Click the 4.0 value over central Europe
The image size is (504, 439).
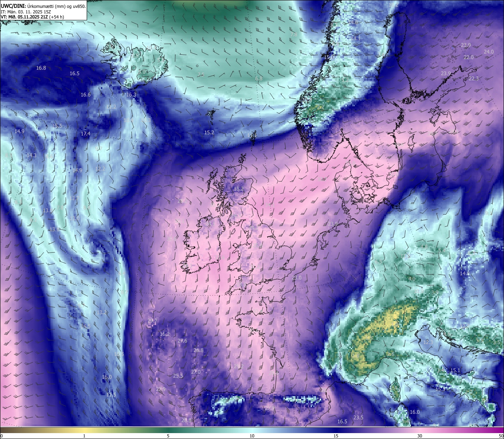[x=412, y=279]
